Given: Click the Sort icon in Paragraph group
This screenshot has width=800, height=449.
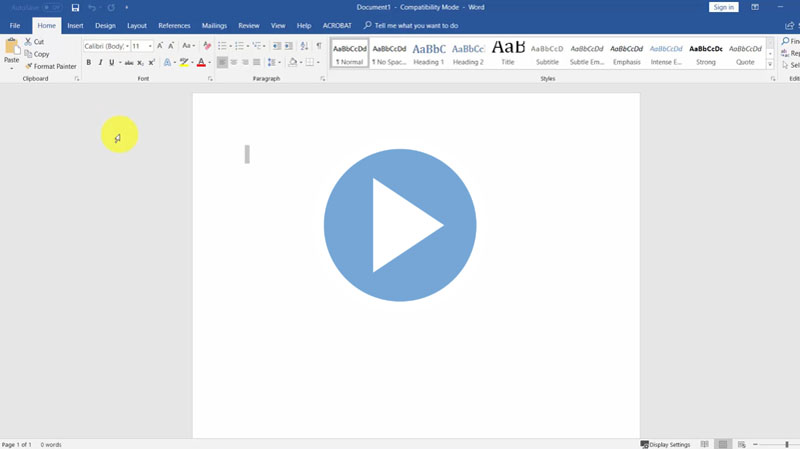Looking at the screenshot, I should pyautogui.click(x=304, y=46).
